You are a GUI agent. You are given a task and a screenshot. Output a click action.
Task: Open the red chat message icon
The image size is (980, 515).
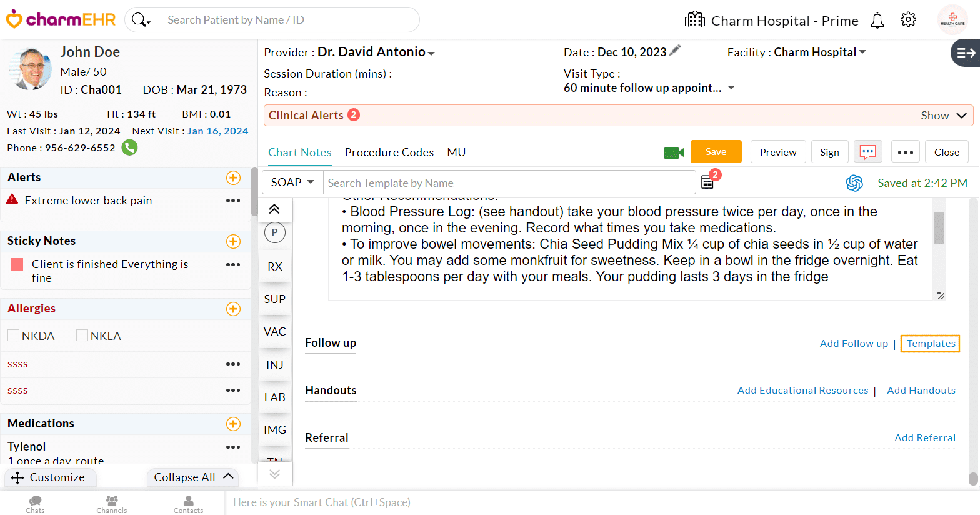pyautogui.click(x=867, y=152)
